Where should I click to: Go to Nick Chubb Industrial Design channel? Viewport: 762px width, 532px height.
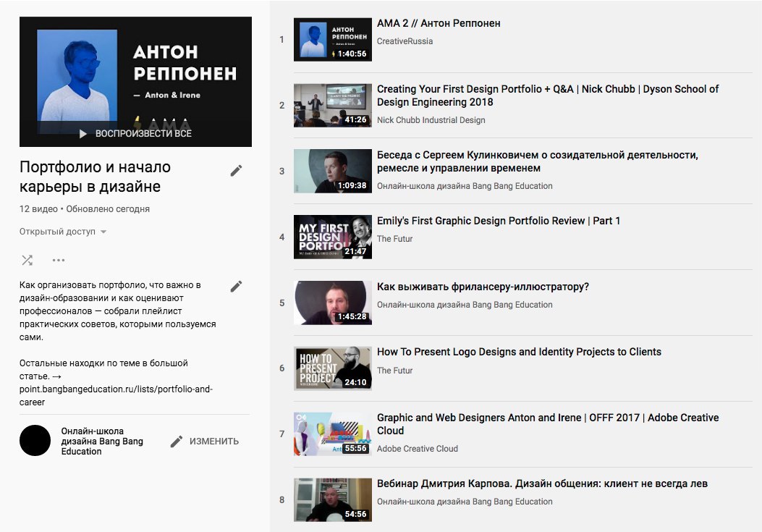tap(431, 120)
